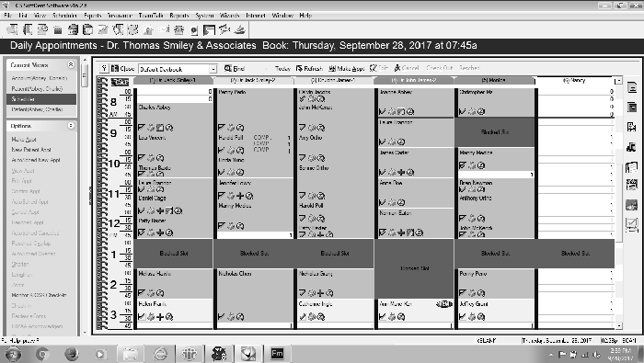Toggle the checkmark in Charles Abbey's appointment

(x=142, y=128)
